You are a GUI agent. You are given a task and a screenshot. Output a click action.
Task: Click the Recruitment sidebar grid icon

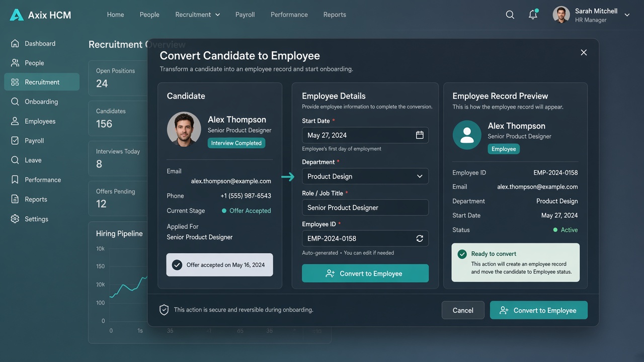click(15, 82)
